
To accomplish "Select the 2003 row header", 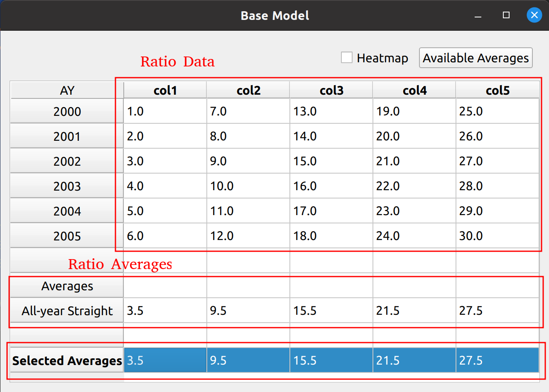I will tap(67, 186).
